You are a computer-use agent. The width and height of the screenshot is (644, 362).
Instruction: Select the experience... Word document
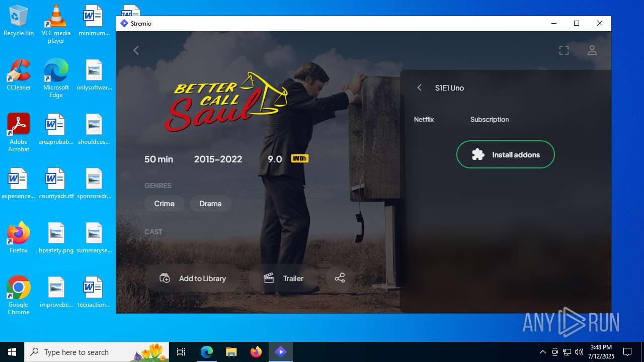coord(19,184)
